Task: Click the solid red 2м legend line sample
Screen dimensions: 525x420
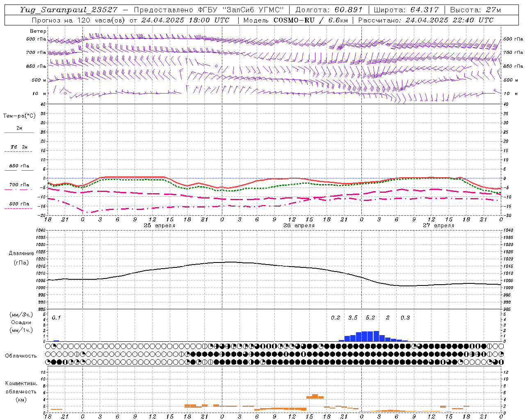Action: 19,132
